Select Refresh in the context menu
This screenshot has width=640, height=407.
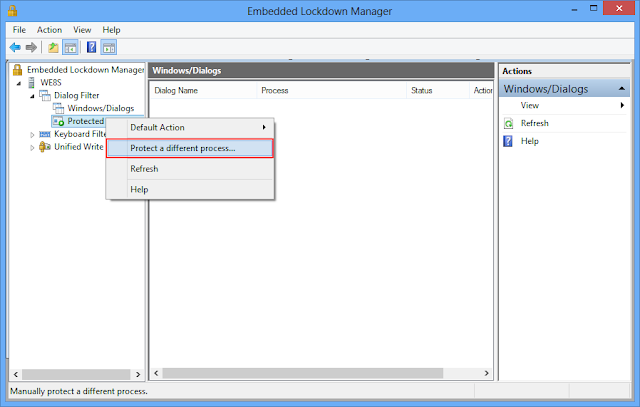(190, 169)
